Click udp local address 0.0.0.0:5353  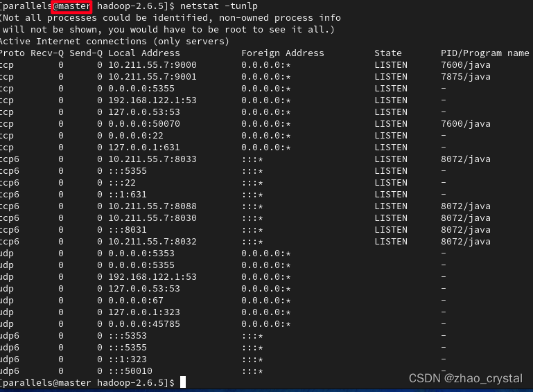tap(141, 253)
